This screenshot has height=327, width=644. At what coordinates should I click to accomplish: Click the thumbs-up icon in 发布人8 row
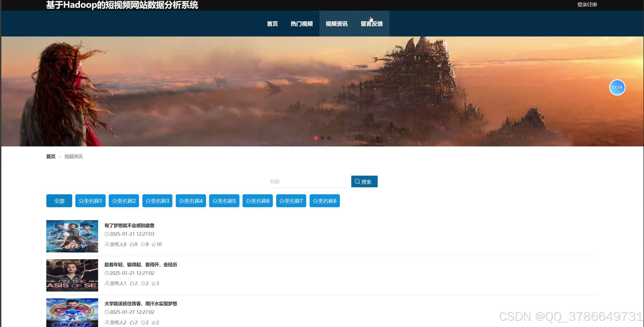(x=132, y=244)
